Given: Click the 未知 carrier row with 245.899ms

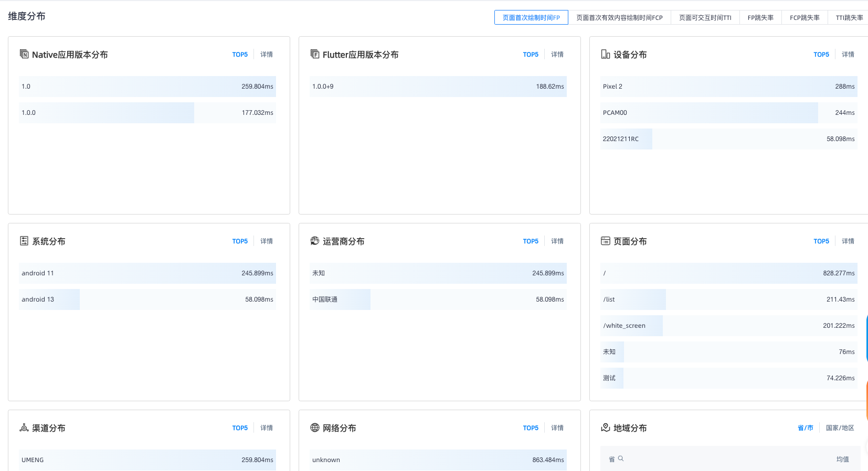Looking at the screenshot, I should click(x=438, y=273).
